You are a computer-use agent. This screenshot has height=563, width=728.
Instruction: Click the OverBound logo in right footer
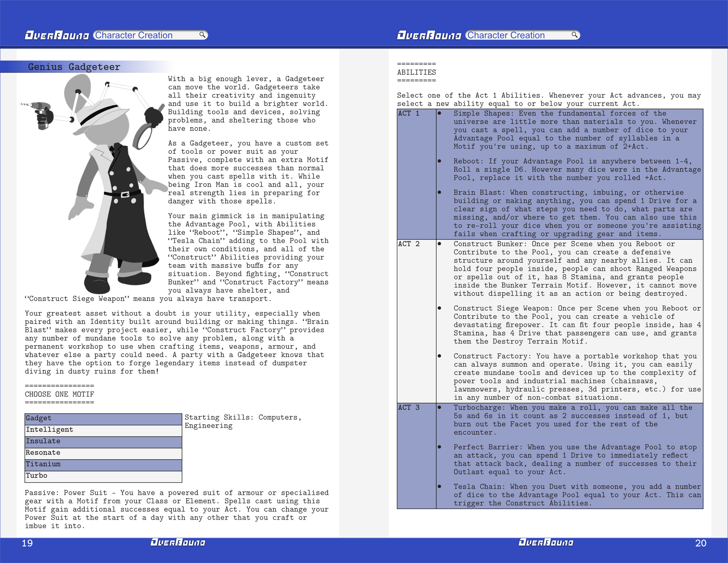click(546, 543)
